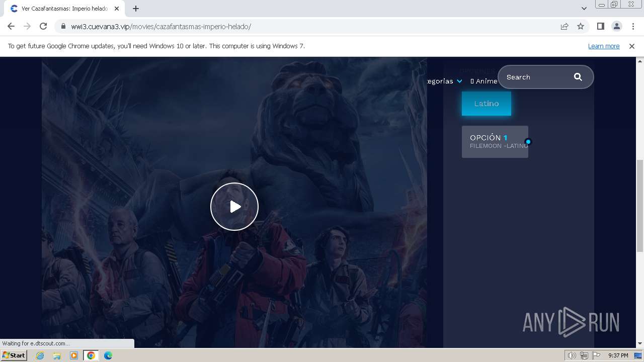Launch Internet Explorer from taskbar
This screenshot has width=644, height=362.
click(x=40, y=355)
